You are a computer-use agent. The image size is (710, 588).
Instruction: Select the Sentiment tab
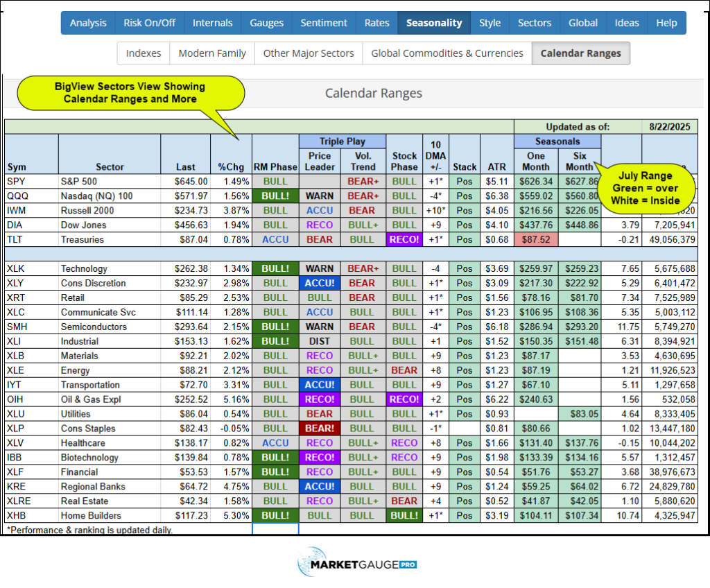click(x=324, y=23)
